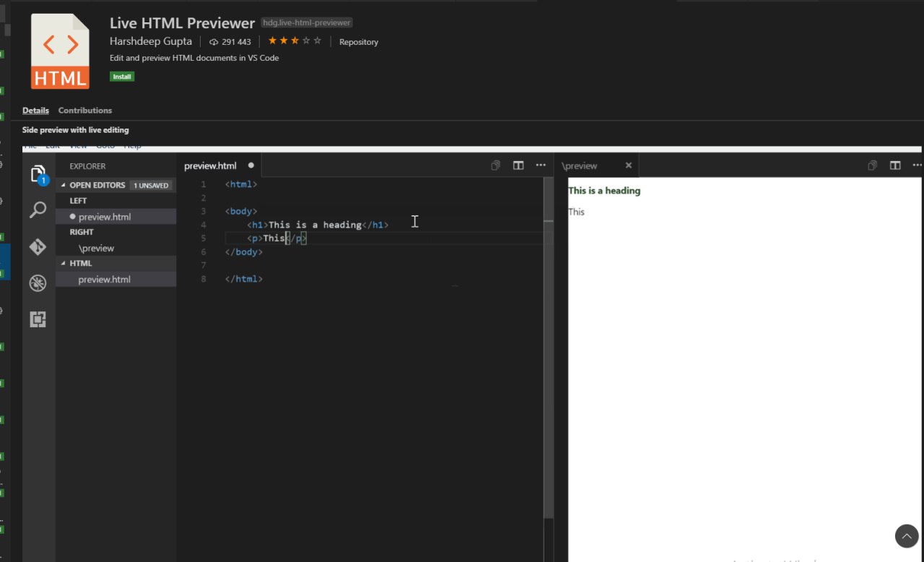Click the open-preview icon in left editor toolbar

click(x=496, y=165)
